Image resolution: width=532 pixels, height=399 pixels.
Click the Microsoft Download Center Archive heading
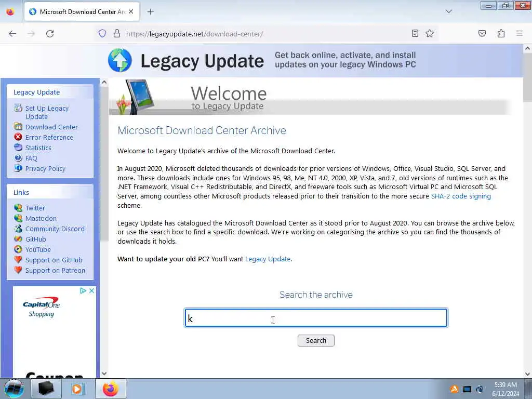click(202, 130)
